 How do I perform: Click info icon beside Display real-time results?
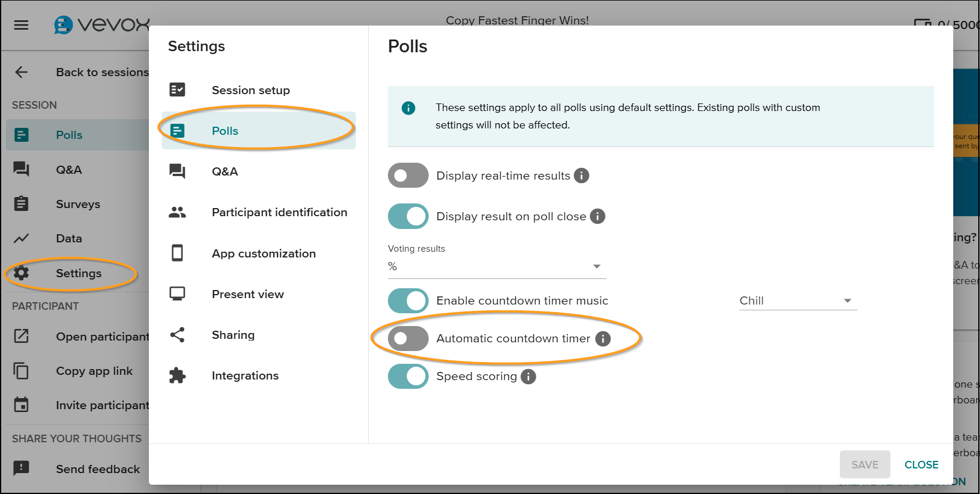point(581,176)
